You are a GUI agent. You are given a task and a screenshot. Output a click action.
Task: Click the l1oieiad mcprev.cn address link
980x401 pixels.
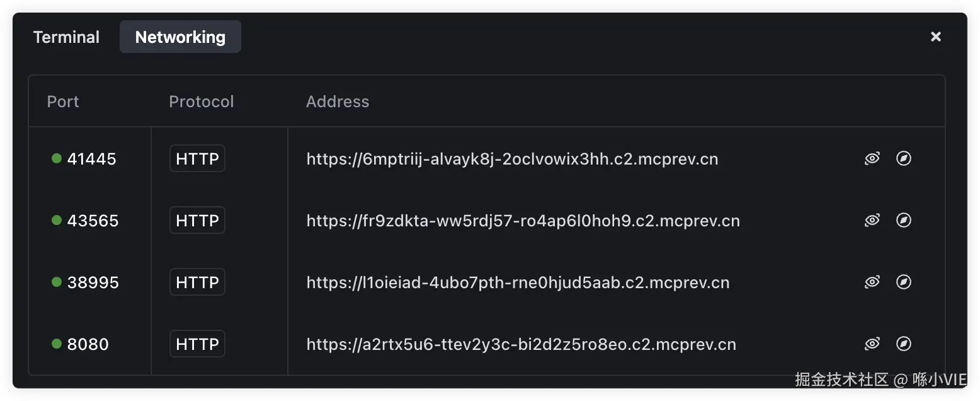click(x=518, y=282)
